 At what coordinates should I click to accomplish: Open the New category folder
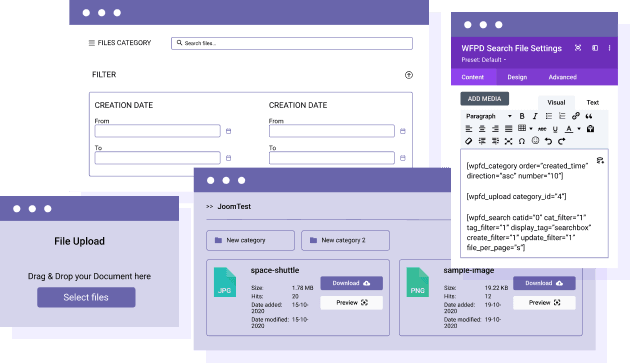click(250, 240)
